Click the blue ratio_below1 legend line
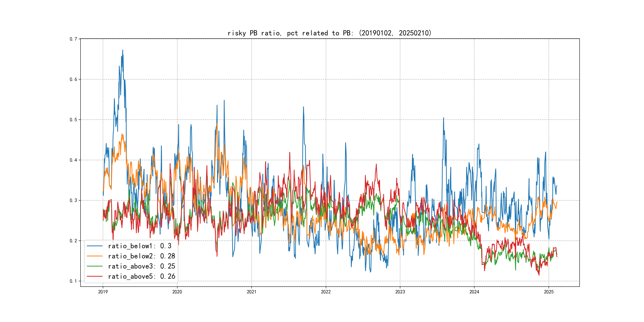 coord(94,246)
